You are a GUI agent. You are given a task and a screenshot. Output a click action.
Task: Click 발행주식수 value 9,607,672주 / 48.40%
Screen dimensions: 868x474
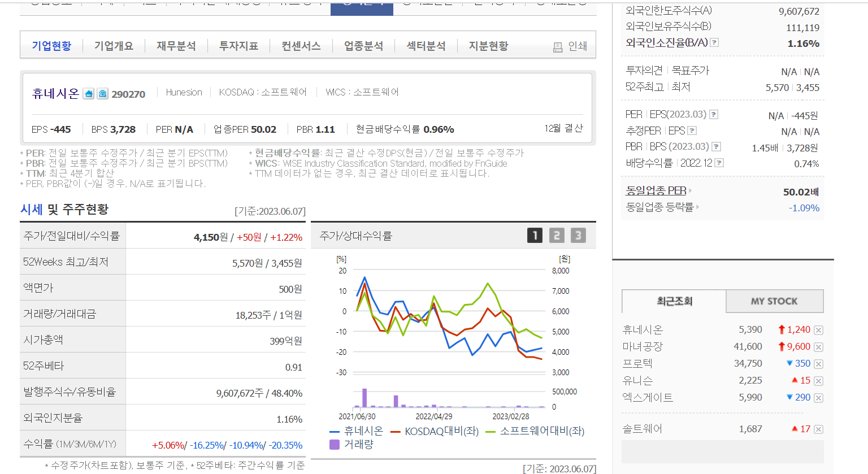[x=259, y=393]
